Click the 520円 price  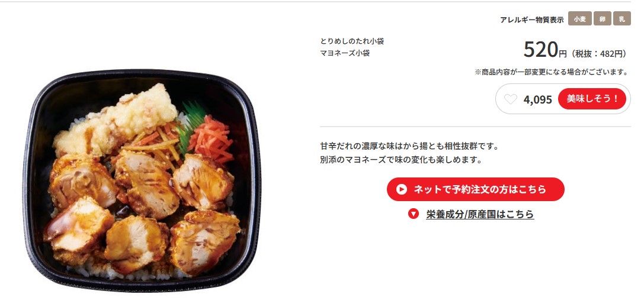pos(545,50)
